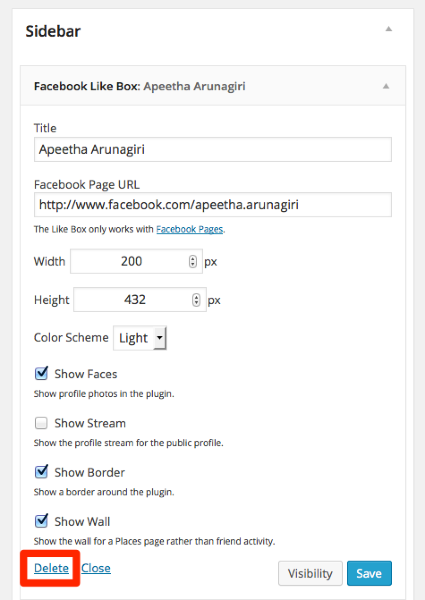Click the Close widget link
Screen dimensions: 425x600
(x=96, y=568)
